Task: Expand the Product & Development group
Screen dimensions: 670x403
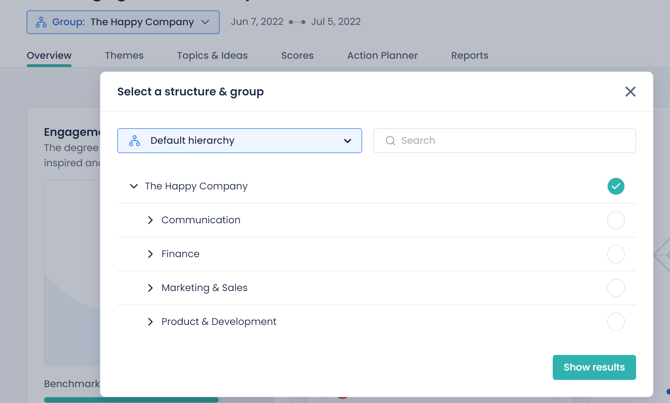Action: click(x=151, y=322)
